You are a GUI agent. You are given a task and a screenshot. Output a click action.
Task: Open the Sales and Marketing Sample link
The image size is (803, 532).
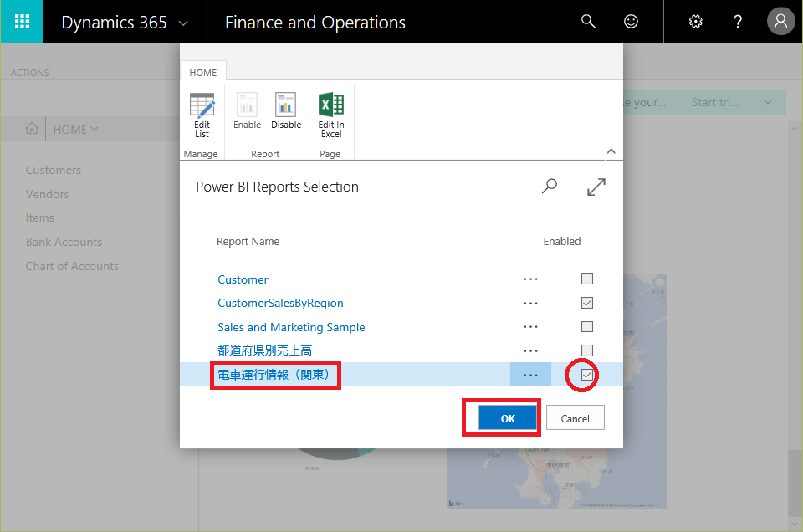click(291, 327)
